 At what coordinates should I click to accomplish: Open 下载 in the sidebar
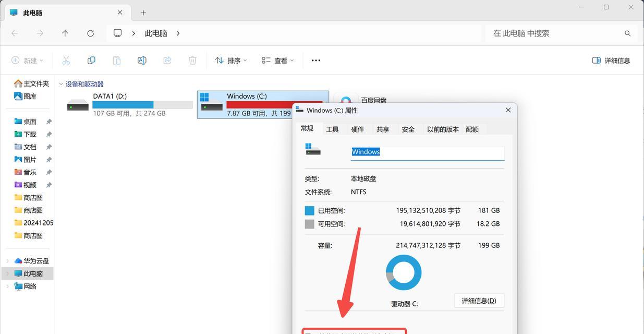point(26,134)
